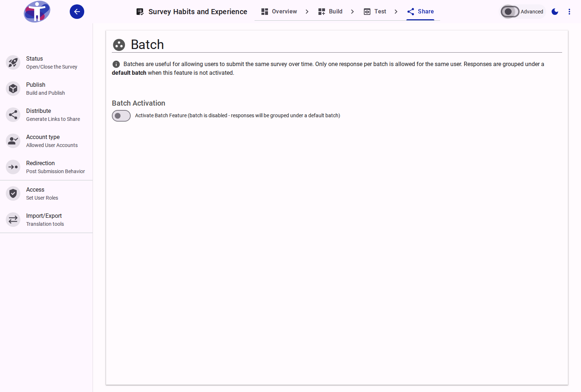Viewport: 581px width, 392px height.
Task: Click the Redirection arrow icon
Action: click(x=13, y=167)
